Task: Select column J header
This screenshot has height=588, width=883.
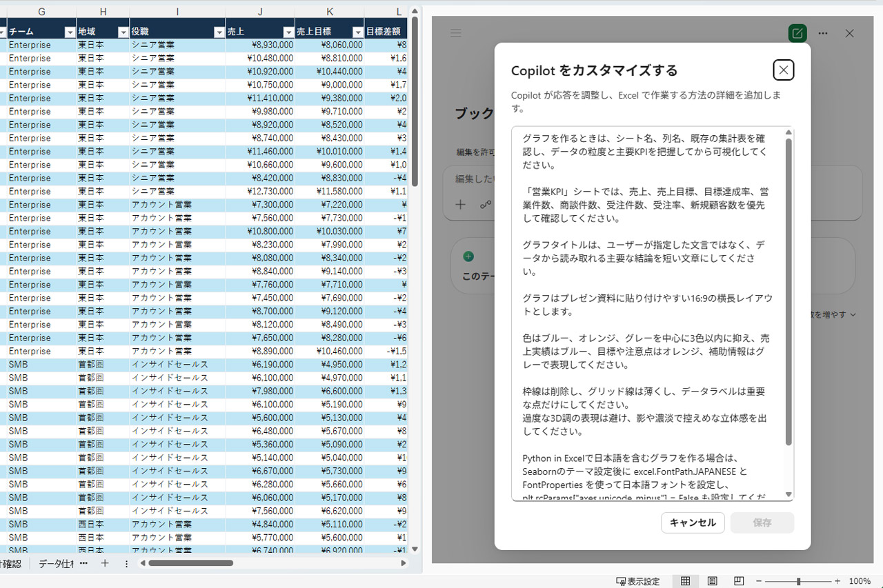Action: [x=260, y=11]
